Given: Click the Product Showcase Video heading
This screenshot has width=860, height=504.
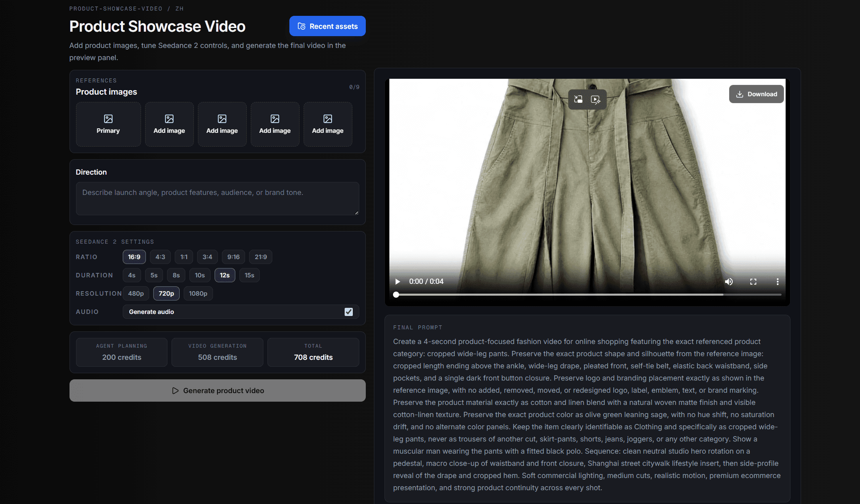Looking at the screenshot, I should [157, 26].
